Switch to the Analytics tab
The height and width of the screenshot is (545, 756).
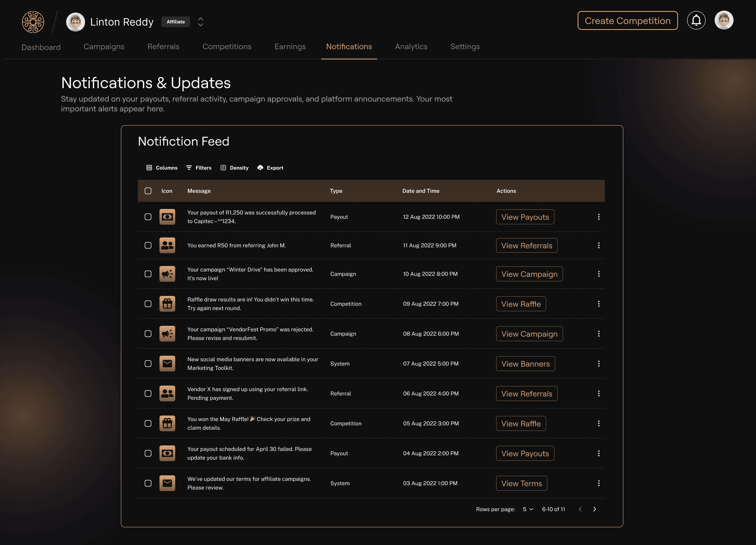point(411,46)
